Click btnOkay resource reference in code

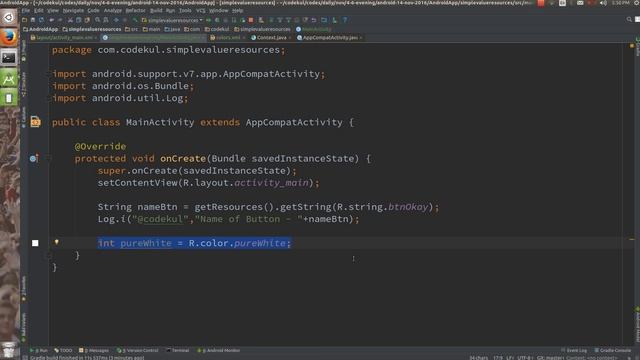408,207
